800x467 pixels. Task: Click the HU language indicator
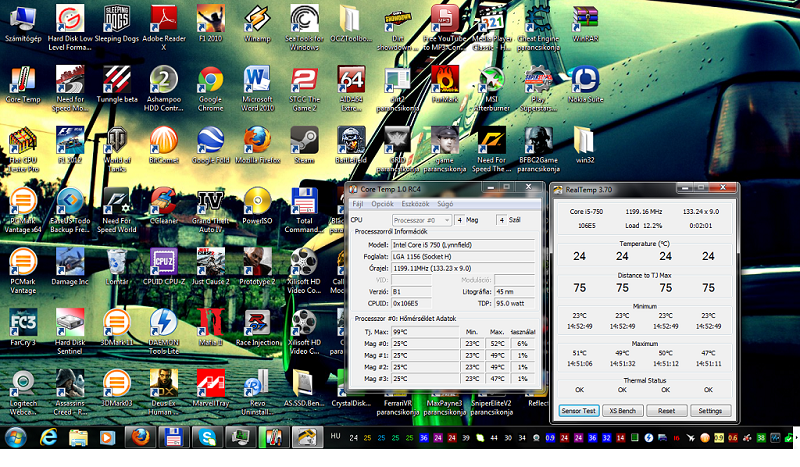pyautogui.click(x=335, y=436)
